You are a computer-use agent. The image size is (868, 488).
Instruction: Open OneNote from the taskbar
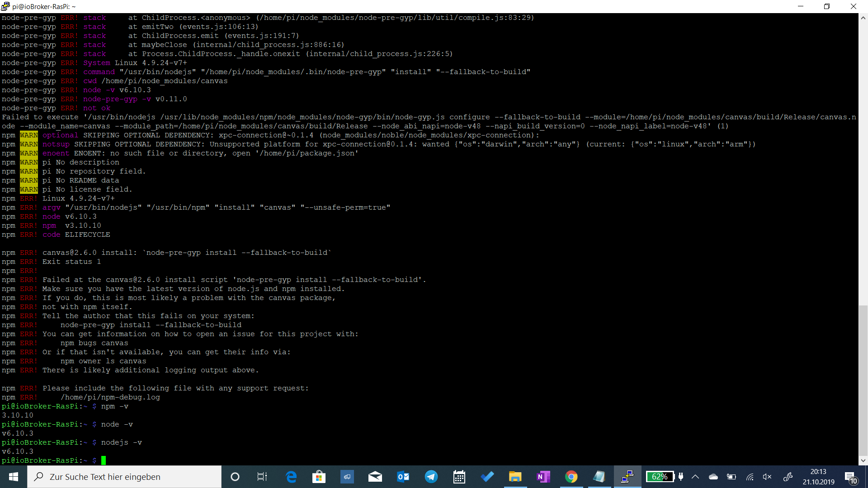[x=543, y=477]
